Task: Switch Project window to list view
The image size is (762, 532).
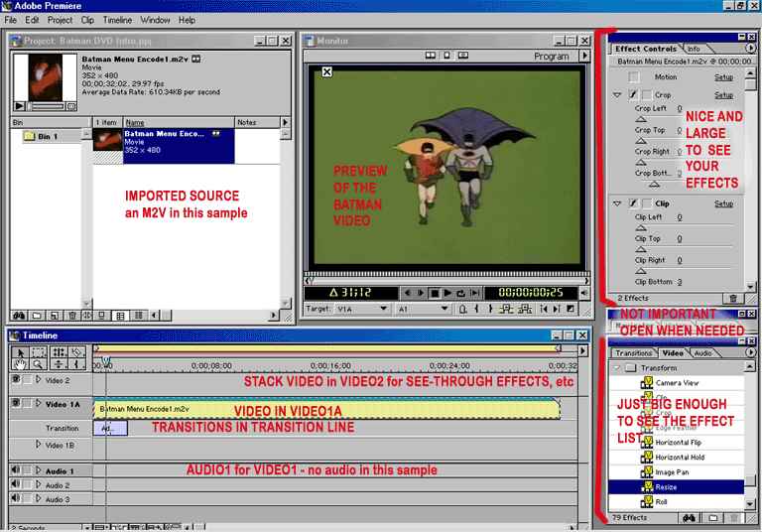Action: pyautogui.click(x=139, y=316)
